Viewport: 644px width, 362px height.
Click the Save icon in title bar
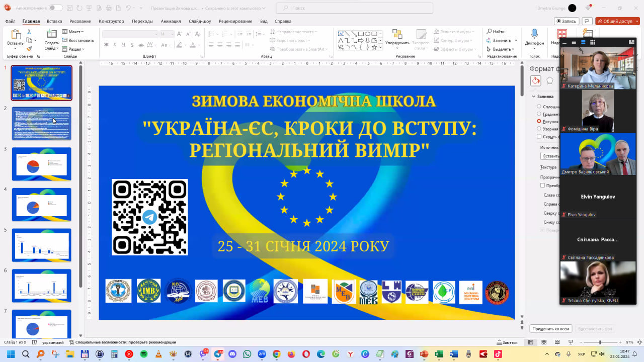point(70,8)
